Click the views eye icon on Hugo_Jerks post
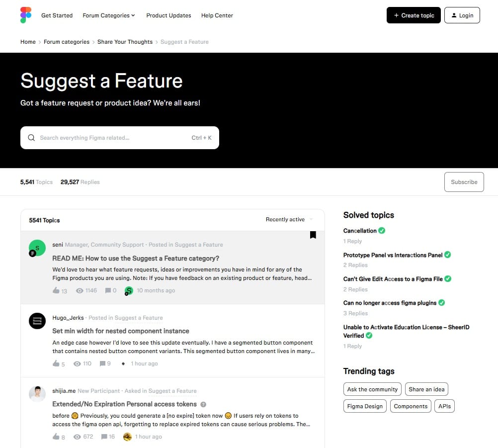This screenshot has height=448, width=498. coord(78,363)
